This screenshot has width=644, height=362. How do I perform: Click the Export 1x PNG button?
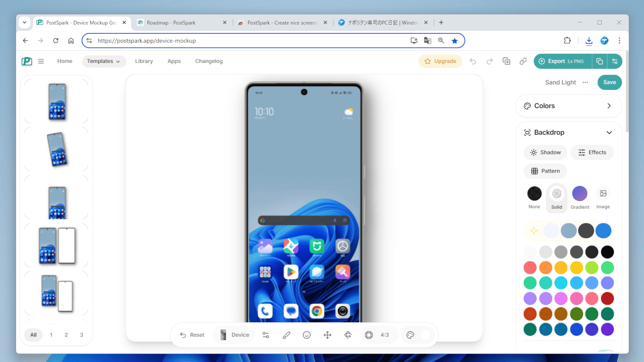pyautogui.click(x=562, y=61)
